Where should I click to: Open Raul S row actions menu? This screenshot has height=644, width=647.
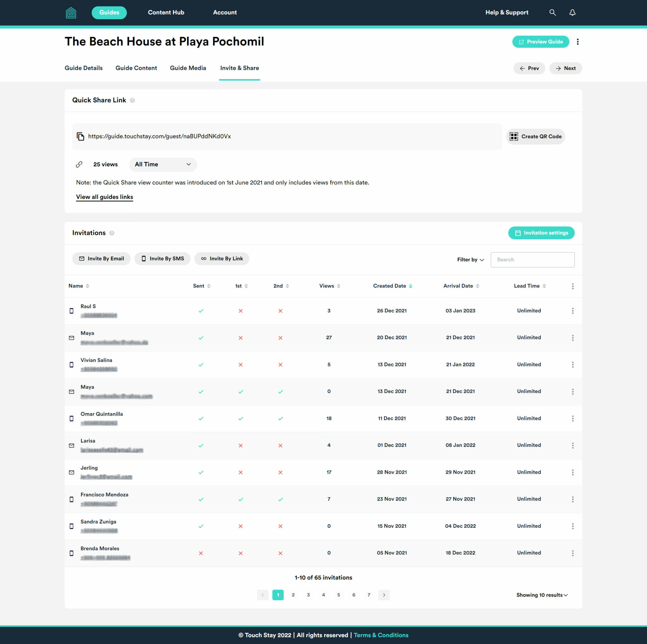[573, 311]
